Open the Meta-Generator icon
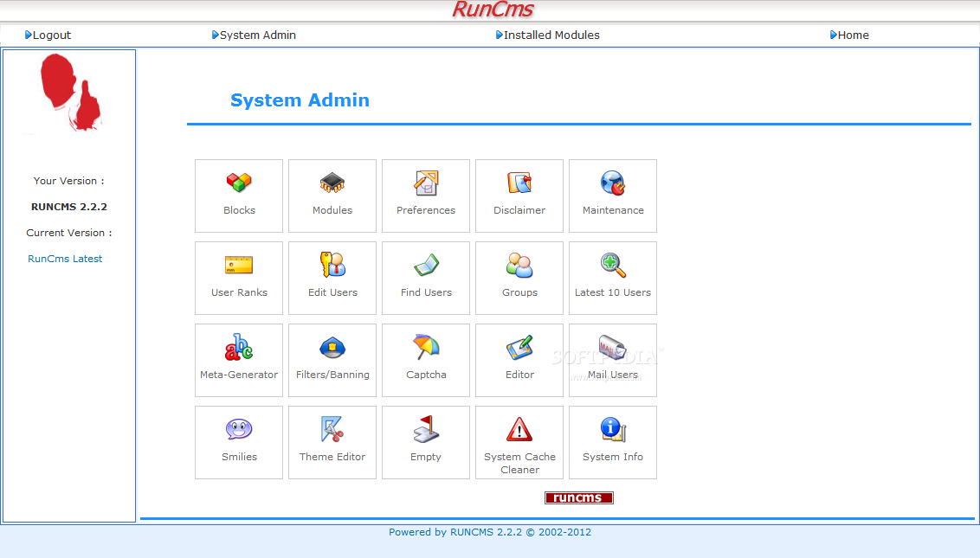The width and height of the screenshot is (980, 558). [239, 348]
